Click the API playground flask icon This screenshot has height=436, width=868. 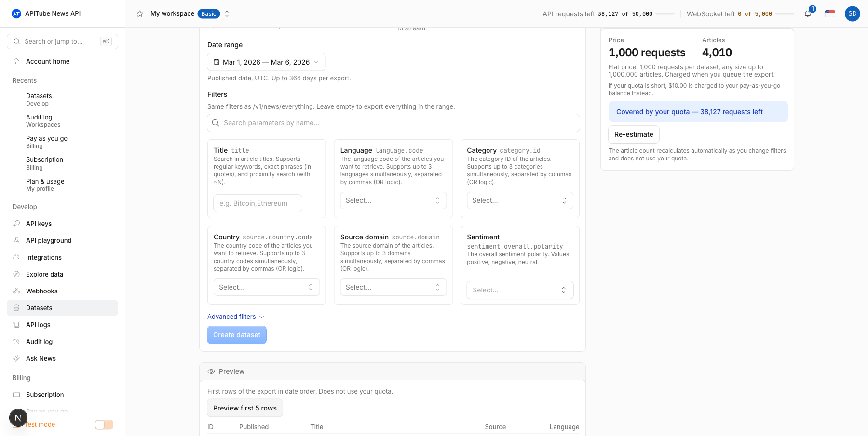tap(16, 240)
